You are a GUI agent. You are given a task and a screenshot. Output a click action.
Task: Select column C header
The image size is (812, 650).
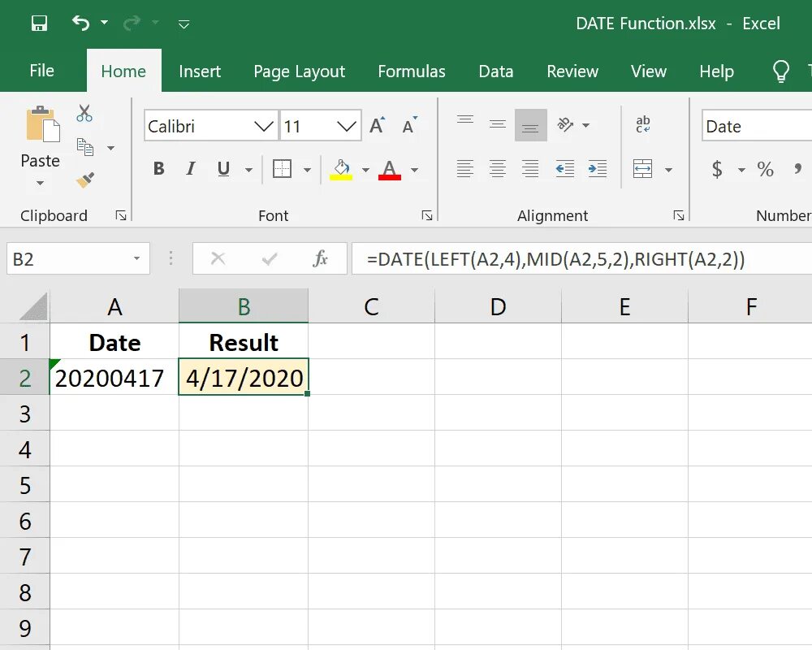click(371, 306)
